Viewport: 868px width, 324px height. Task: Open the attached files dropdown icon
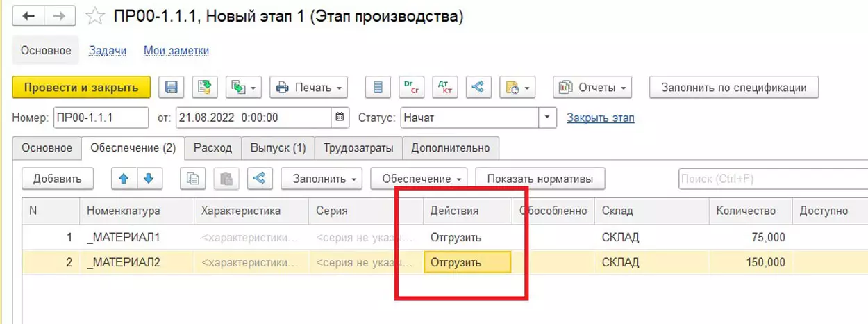tap(517, 88)
